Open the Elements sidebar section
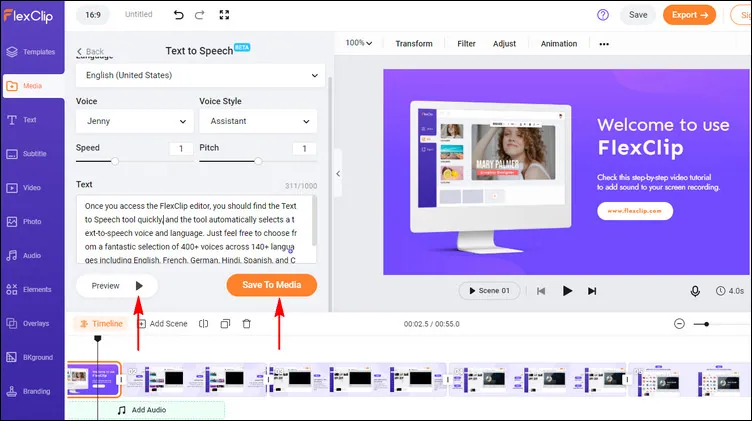This screenshot has width=752, height=421. [29, 290]
